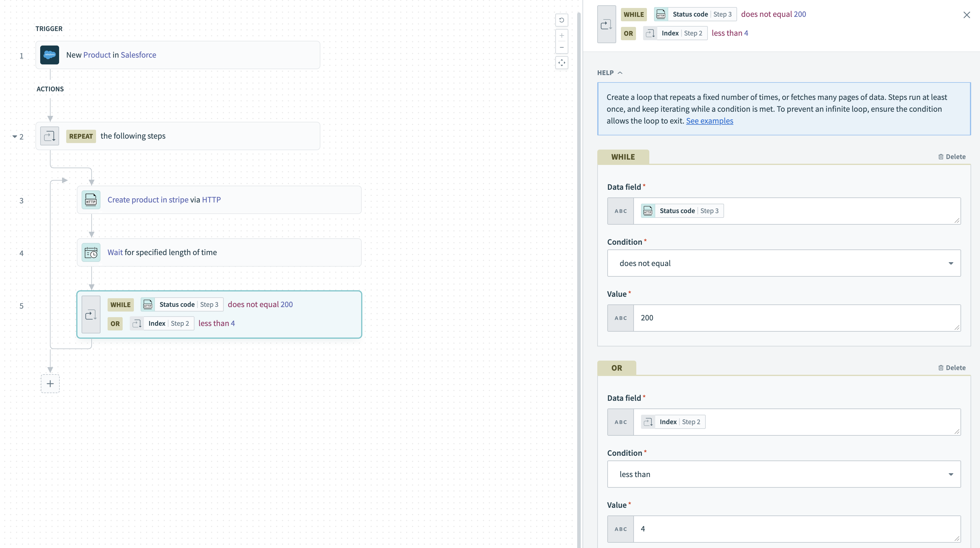Add a new step with the plus button
980x548 pixels.
(50, 384)
